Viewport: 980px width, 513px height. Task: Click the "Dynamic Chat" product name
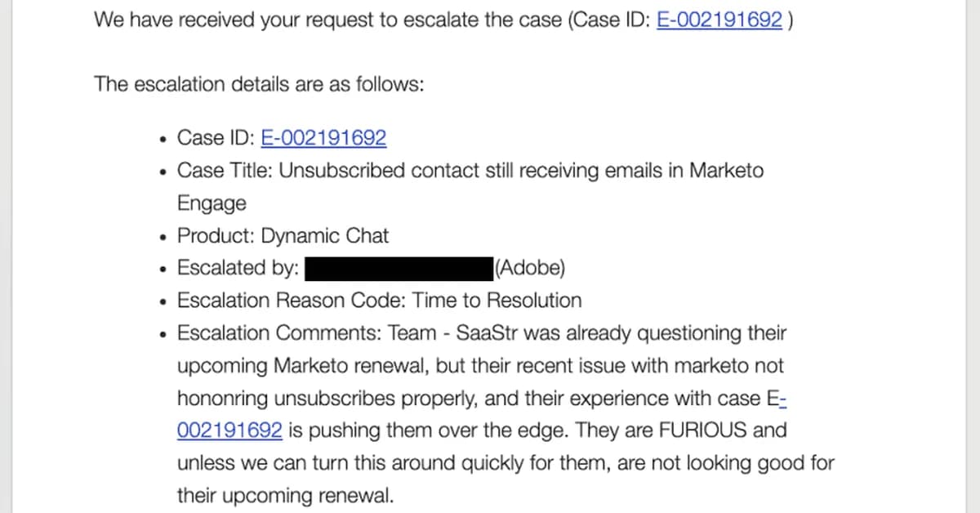[325, 236]
